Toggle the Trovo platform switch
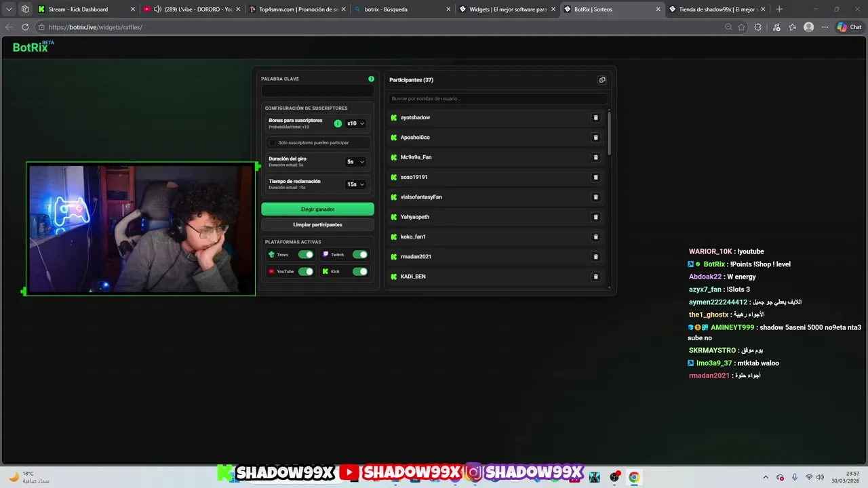This screenshot has height=488, width=868. (x=306, y=255)
